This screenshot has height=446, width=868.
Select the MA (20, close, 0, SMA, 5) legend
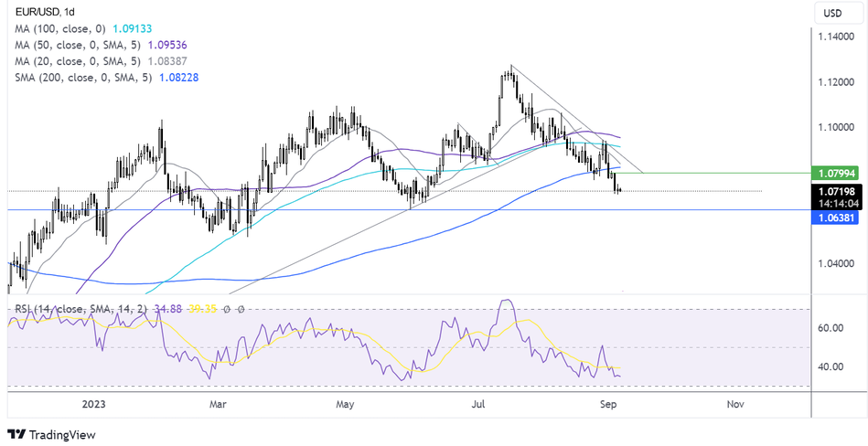[78, 61]
